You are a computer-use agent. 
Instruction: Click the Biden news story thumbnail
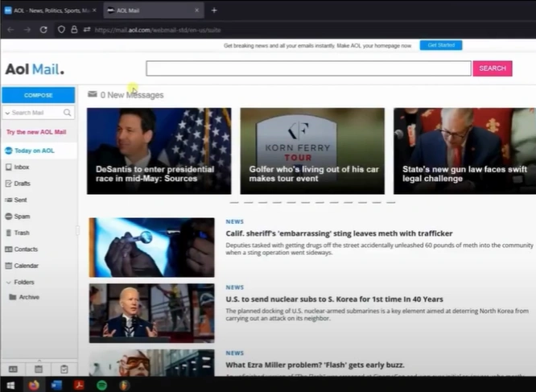(152, 313)
